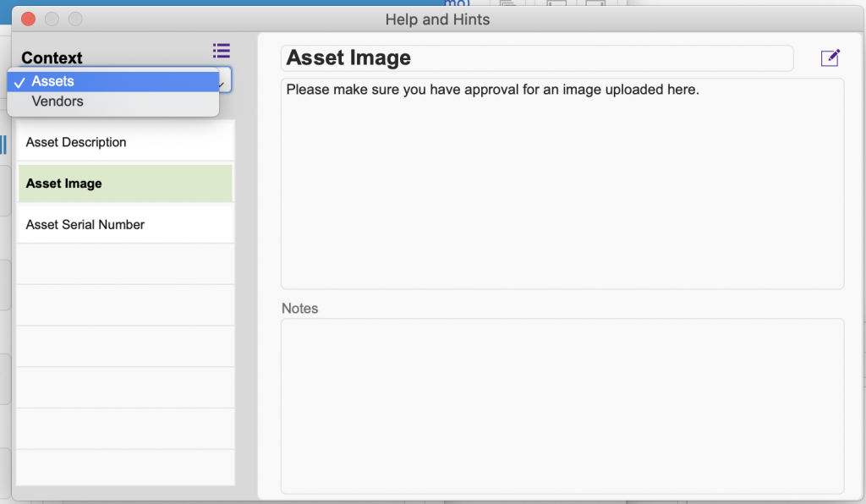This screenshot has width=866, height=504.
Task: Open the Asset Description help topic
Action: (125, 142)
